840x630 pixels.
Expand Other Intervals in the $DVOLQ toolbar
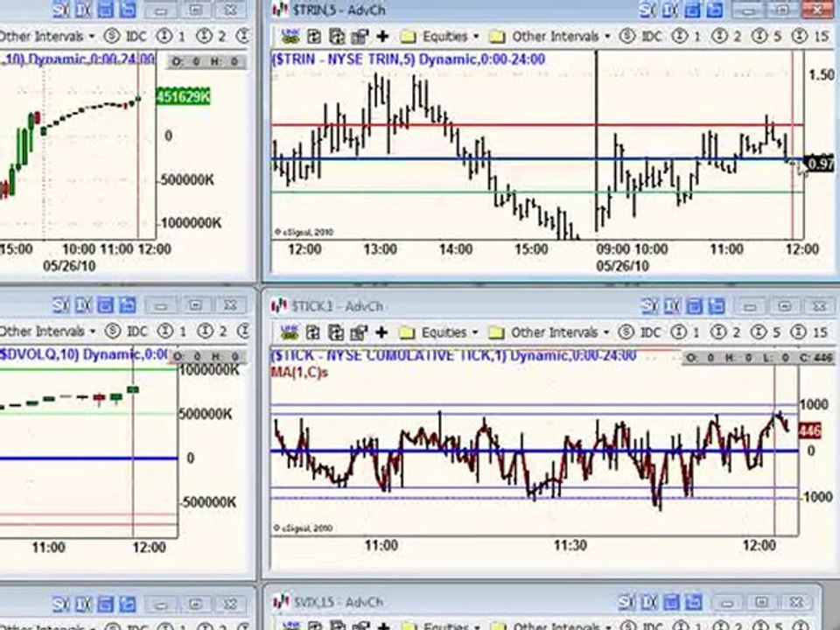coord(47,332)
